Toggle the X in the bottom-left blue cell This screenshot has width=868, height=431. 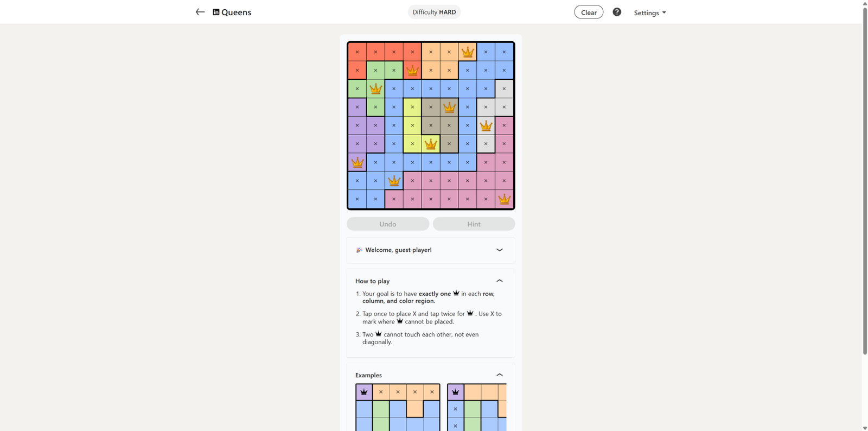[357, 199]
